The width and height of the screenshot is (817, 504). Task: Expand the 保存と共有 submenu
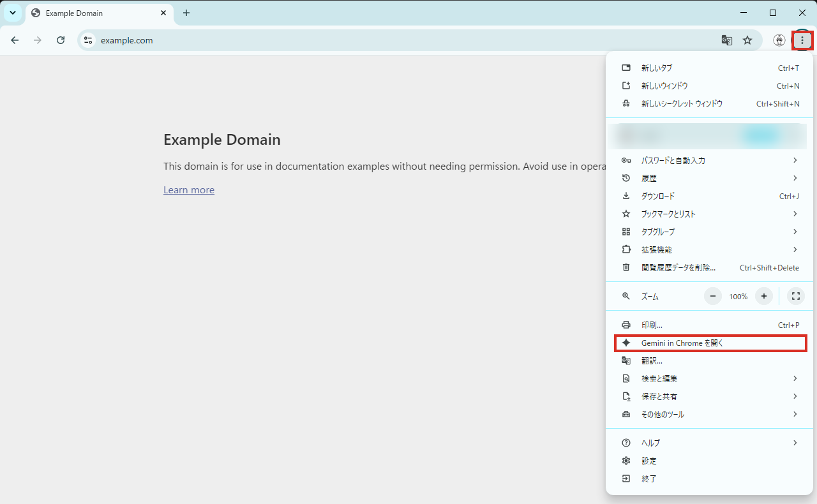point(710,397)
